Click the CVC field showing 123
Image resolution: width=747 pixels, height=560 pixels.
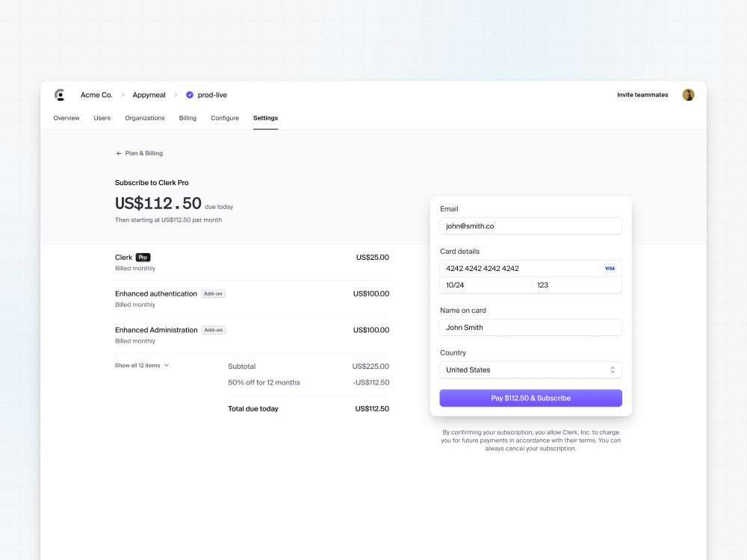point(577,285)
